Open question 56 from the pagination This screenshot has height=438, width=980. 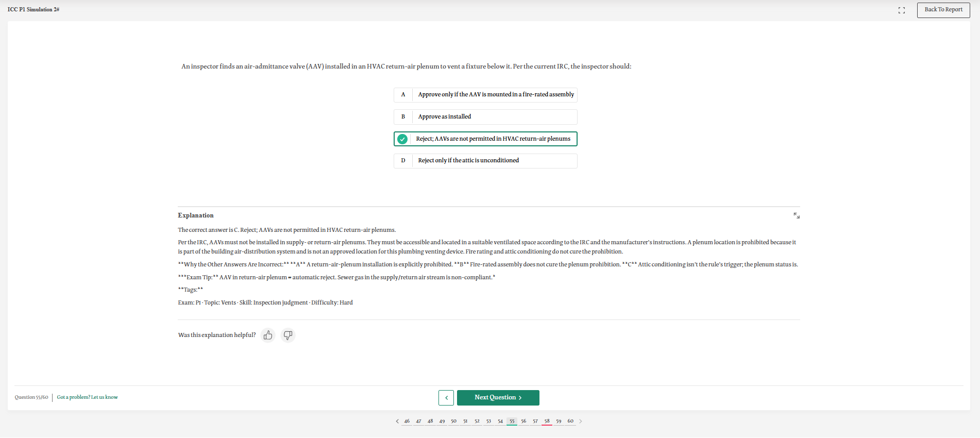[523, 421]
